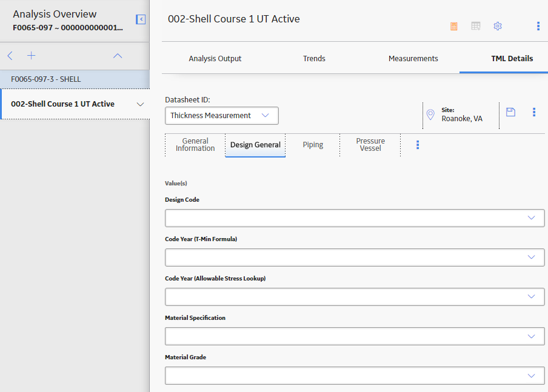The image size is (548, 392).
Task: Open the Pressure Vessel section tab
Action: (370, 145)
